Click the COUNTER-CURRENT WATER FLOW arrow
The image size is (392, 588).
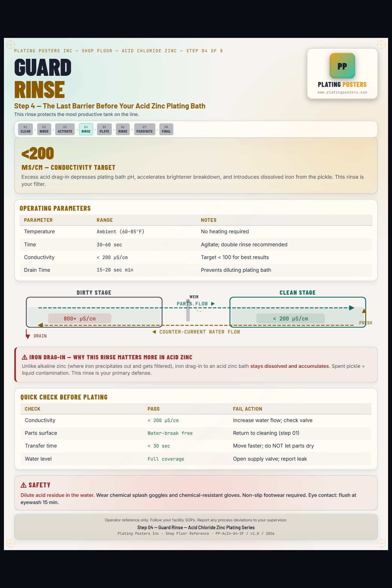pos(154,332)
